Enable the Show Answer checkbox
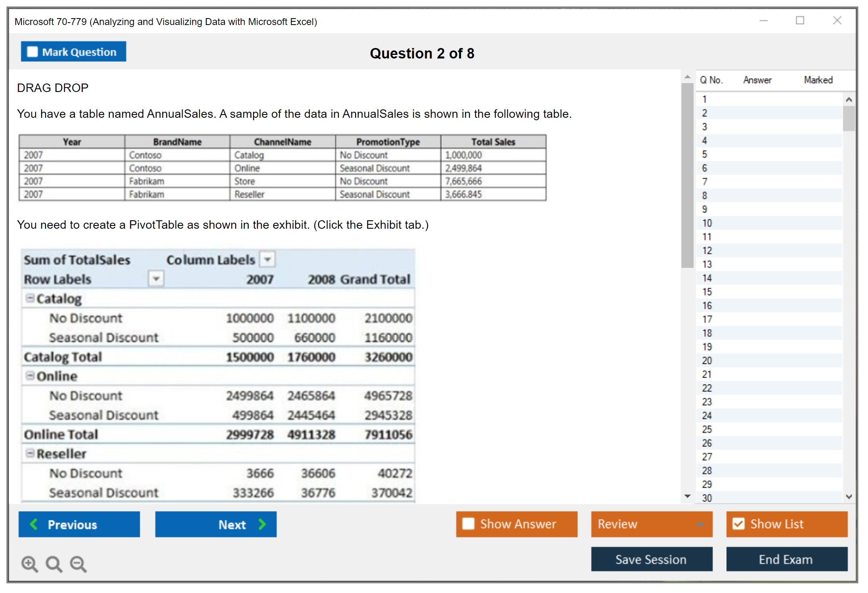The width and height of the screenshot is (868, 593). 468,524
